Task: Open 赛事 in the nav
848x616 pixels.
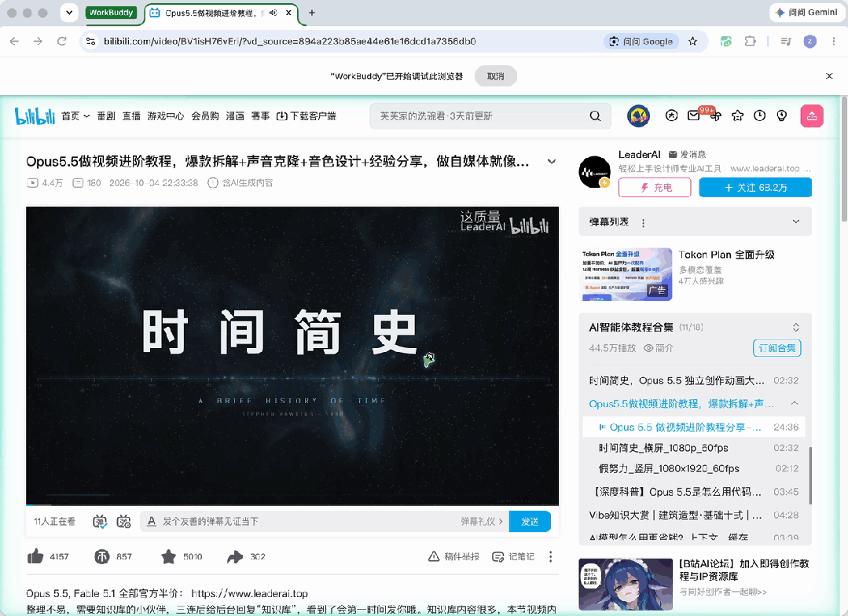Action: coord(260,115)
